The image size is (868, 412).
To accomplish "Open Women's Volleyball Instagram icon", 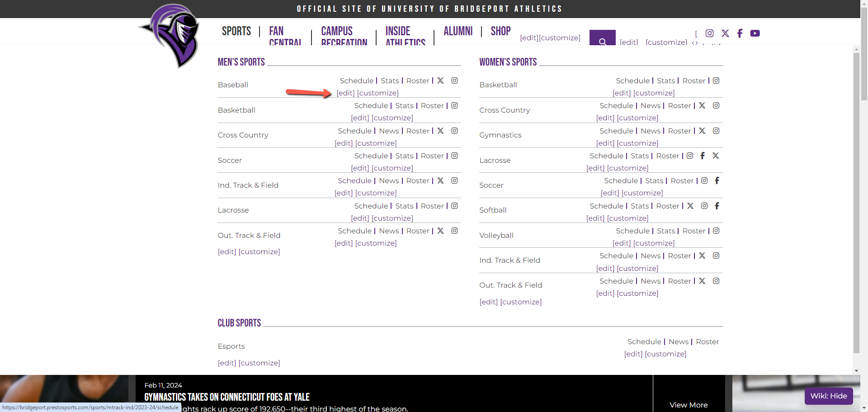I will (716, 231).
